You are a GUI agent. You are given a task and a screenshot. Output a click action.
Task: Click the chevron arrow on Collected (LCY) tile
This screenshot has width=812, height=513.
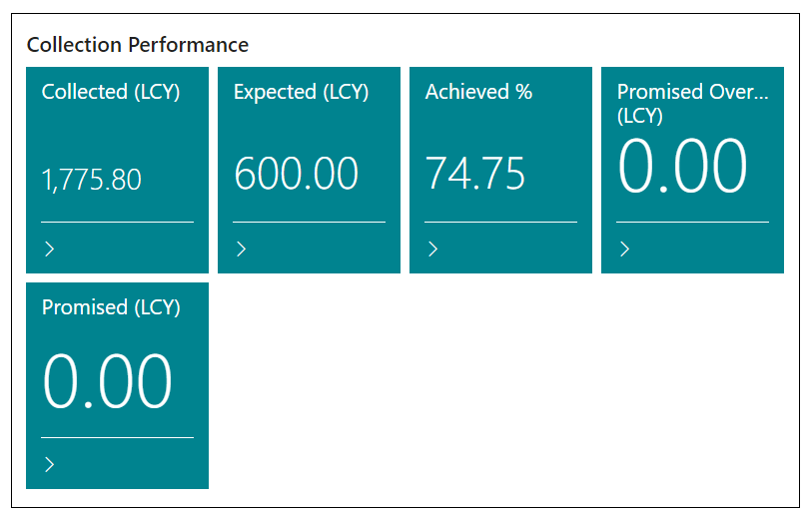(x=50, y=250)
